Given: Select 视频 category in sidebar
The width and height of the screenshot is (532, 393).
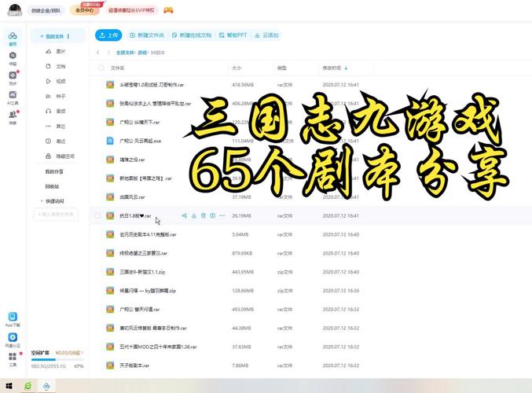Looking at the screenshot, I should (x=55, y=81).
